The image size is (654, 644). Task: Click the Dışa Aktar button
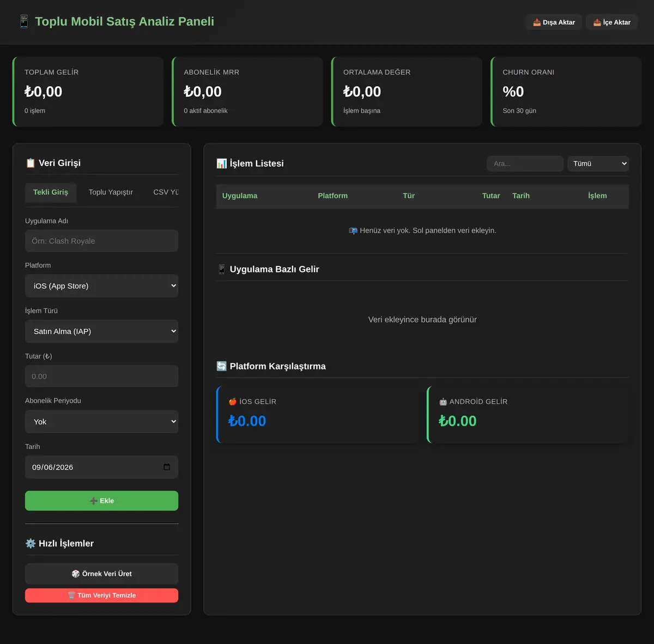tap(554, 22)
